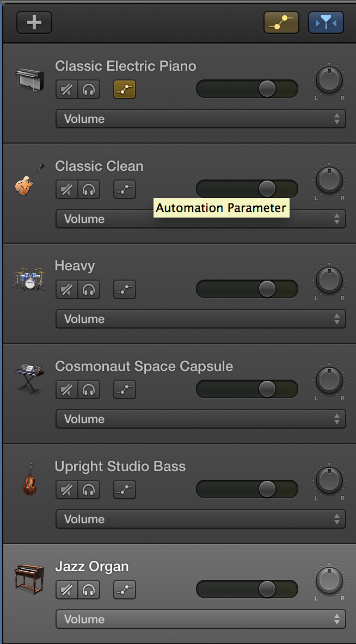This screenshot has width=356, height=644.
Task: Solo the Upright Studio Bass track
Action: point(89,490)
